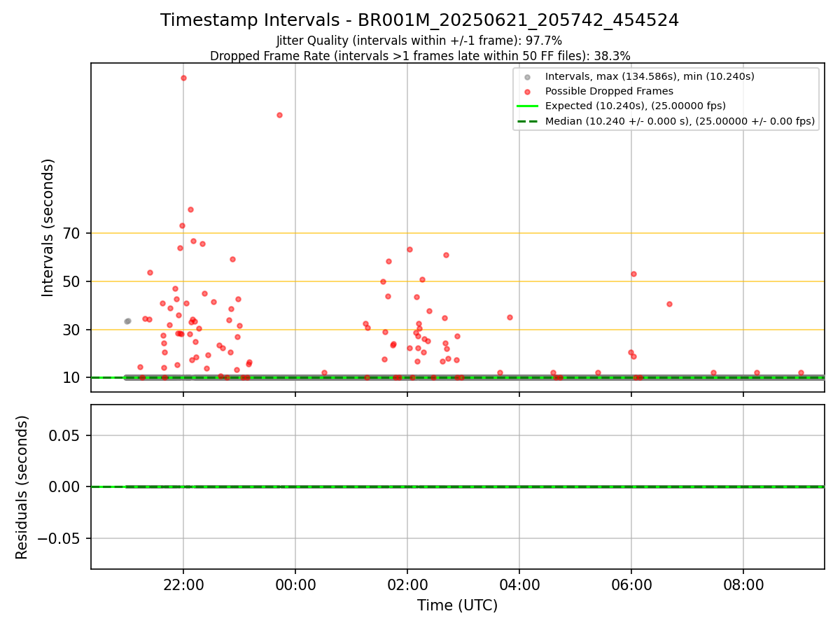Click the gray interval points near 33 seconds

tap(127, 321)
